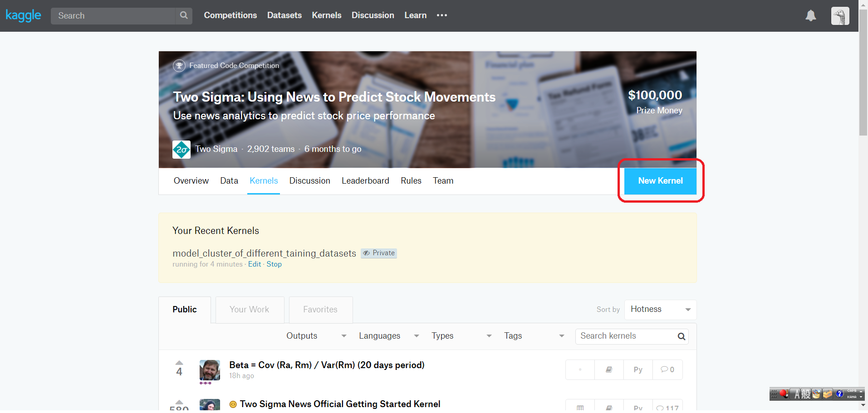This screenshot has width=868, height=413.
Task: Focus the top Search input field
Action: coord(113,16)
